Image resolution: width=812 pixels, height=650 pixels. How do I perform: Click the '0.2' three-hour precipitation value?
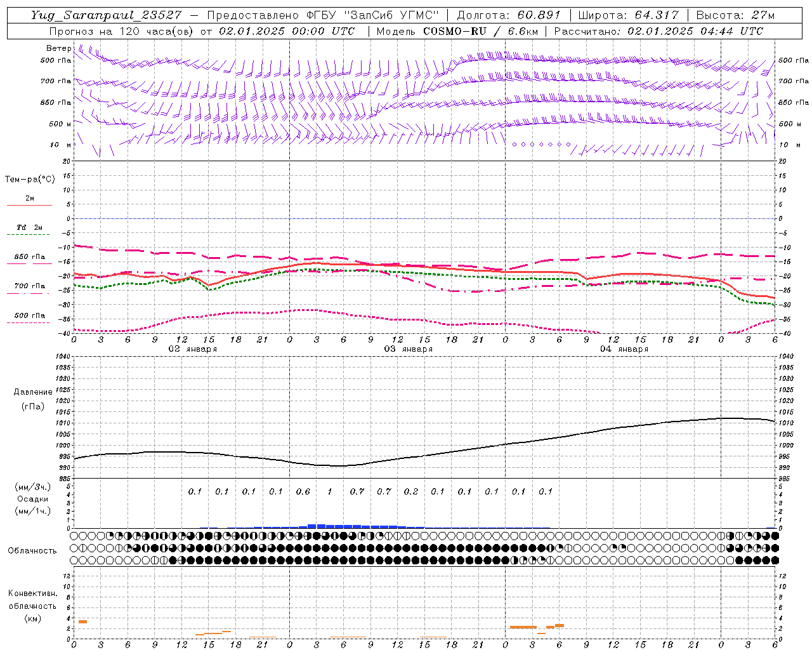pos(411,491)
